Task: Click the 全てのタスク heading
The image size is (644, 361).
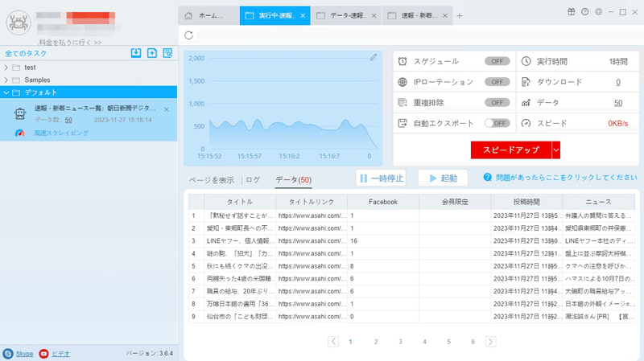Action: (26, 53)
